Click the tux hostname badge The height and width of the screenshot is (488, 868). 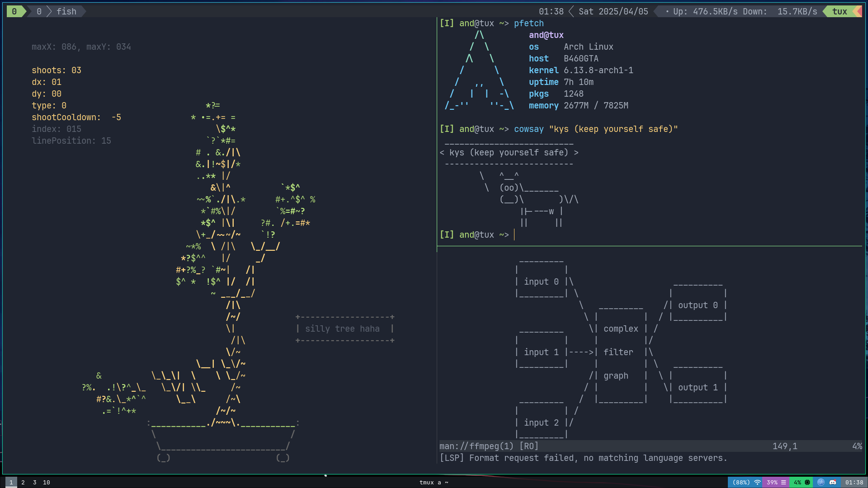point(840,11)
